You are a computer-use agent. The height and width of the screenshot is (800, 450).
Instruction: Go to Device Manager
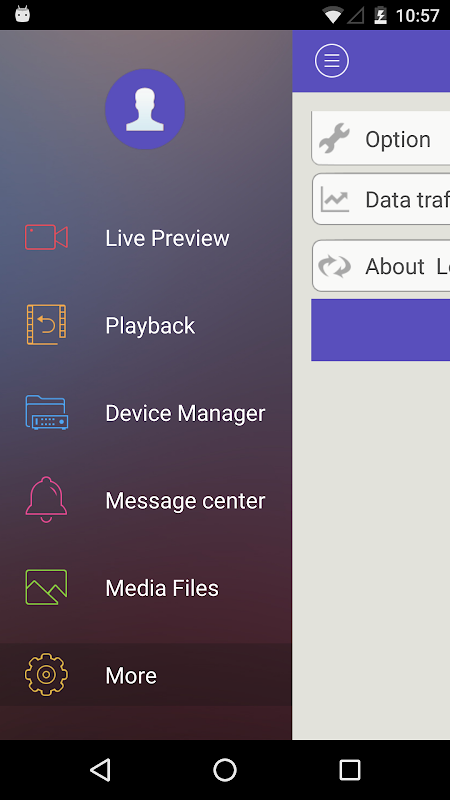pos(146,412)
